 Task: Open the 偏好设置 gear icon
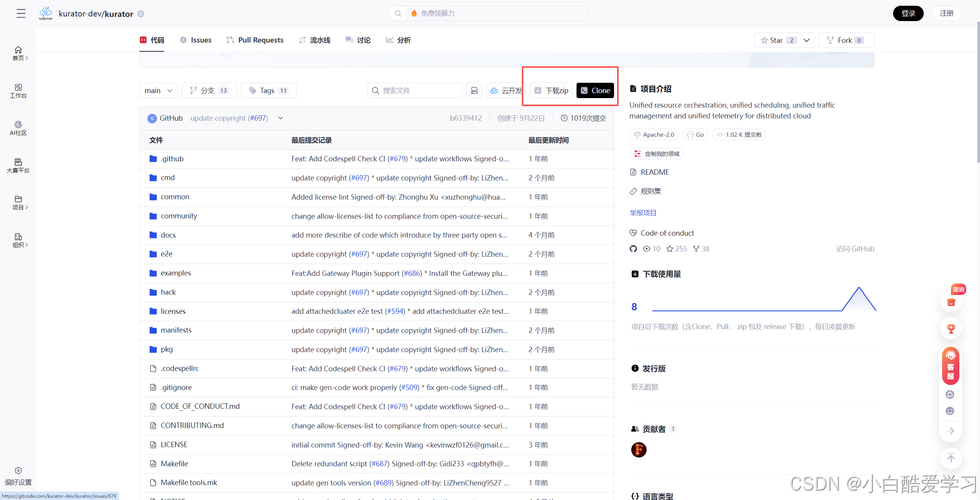click(x=18, y=470)
